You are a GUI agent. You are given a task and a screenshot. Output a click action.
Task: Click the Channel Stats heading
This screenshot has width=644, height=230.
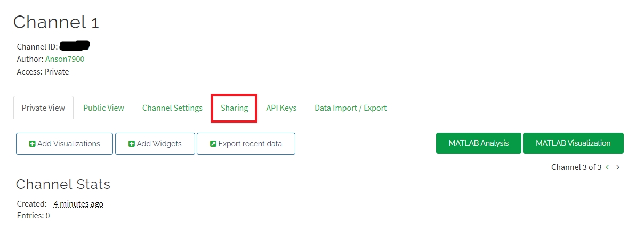(x=63, y=184)
